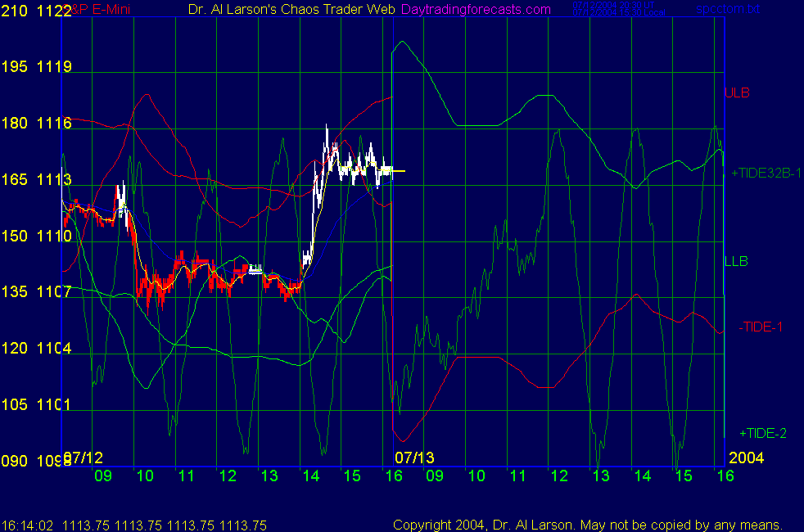Select the 10 hour label under 07/12
Screen dimensions: 804x532
tap(145, 476)
